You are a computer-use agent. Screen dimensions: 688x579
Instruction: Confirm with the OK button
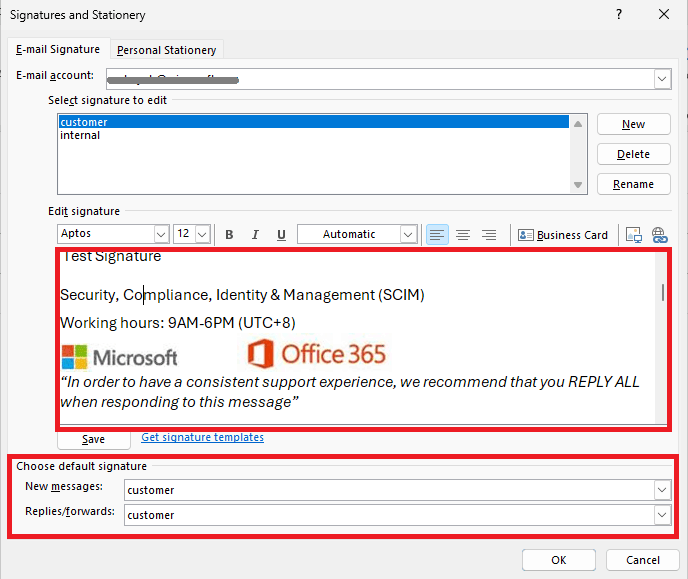click(x=559, y=560)
